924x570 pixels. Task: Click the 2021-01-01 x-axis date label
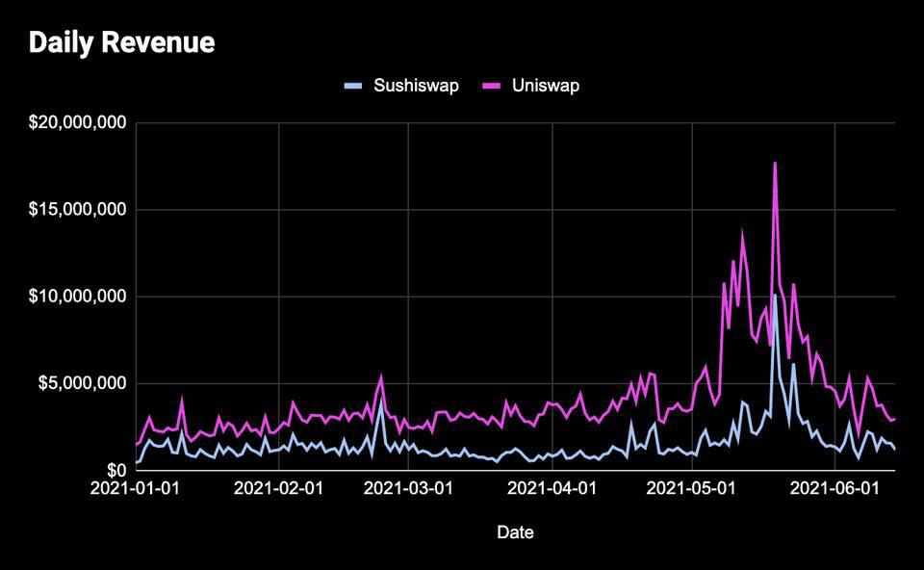pyautogui.click(x=135, y=489)
